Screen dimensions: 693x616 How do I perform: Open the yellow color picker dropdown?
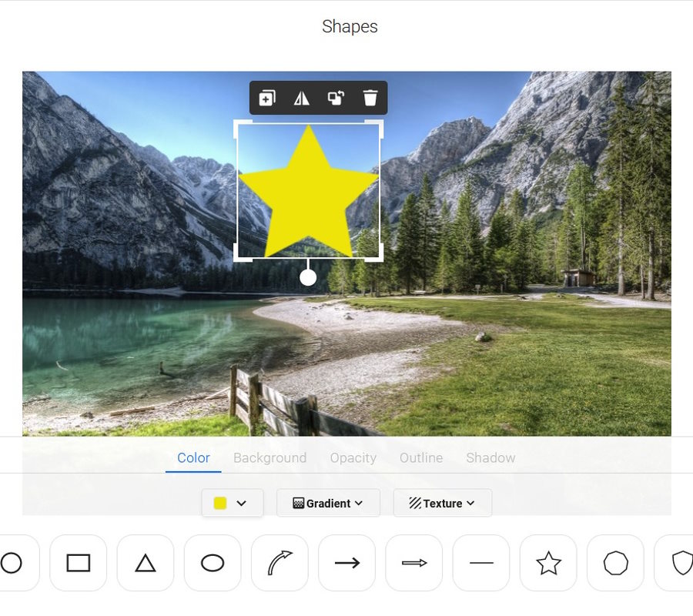(x=232, y=503)
